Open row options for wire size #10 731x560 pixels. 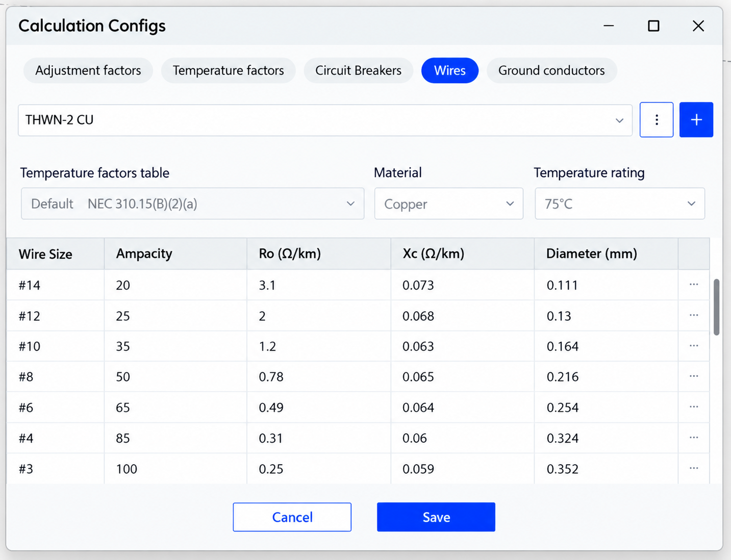click(x=693, y=346)
